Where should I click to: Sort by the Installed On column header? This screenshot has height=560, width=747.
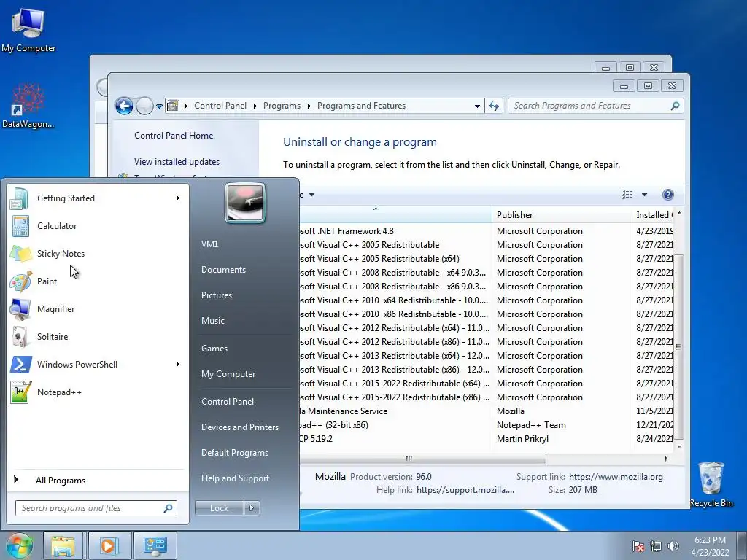[x=653, y=215]
